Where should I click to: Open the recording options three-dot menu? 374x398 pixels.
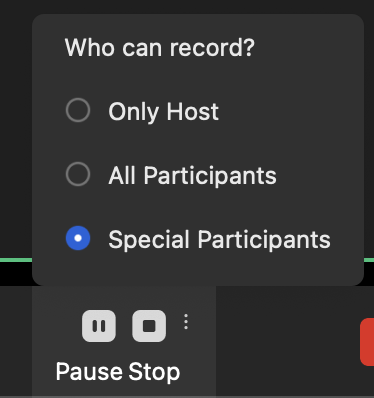186,322
